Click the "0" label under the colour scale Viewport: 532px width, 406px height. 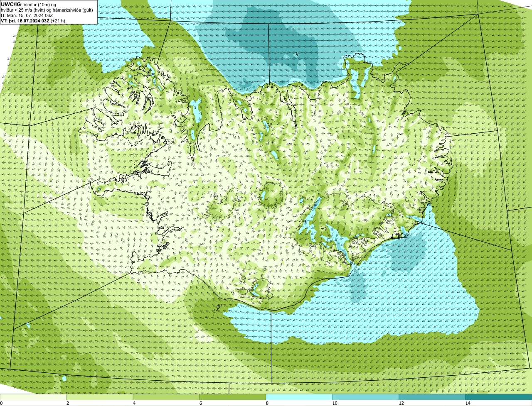pyautogui.click(x=2, y=403)
